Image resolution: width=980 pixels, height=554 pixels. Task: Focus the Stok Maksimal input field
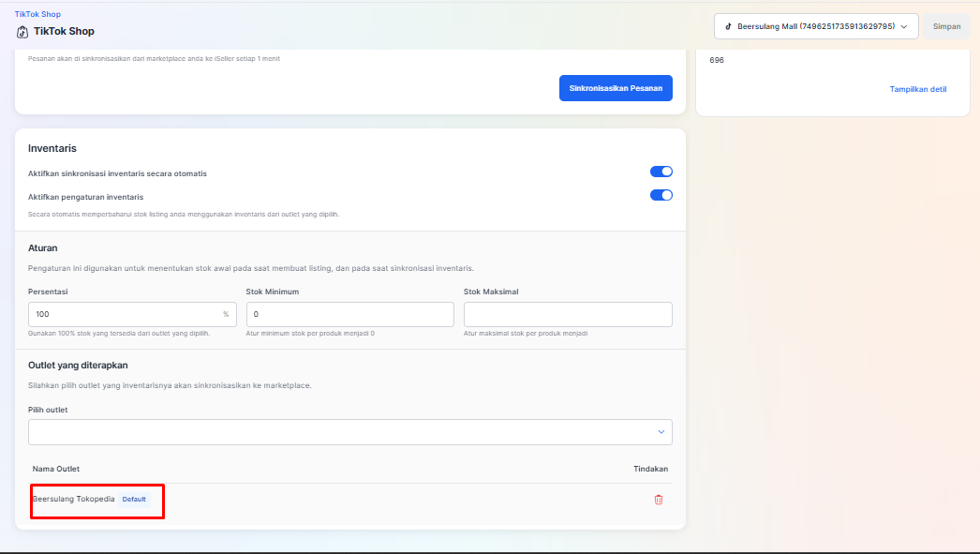pos(568,315)
